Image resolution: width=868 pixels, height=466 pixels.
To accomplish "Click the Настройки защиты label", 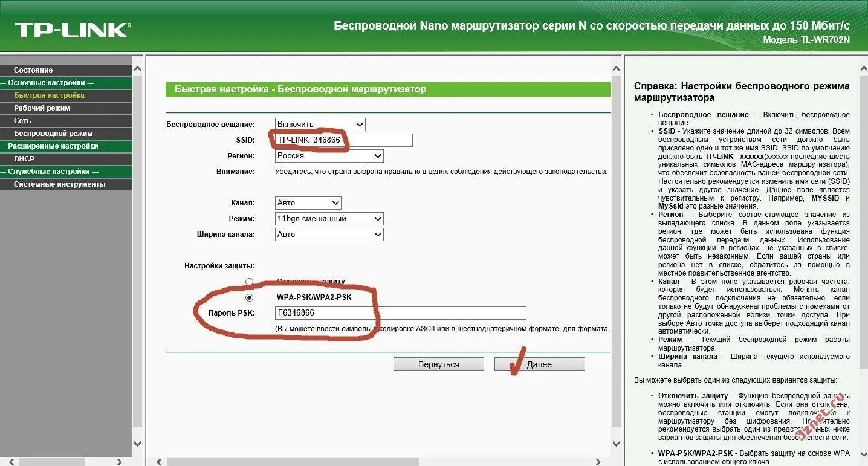I will (219, 266).
